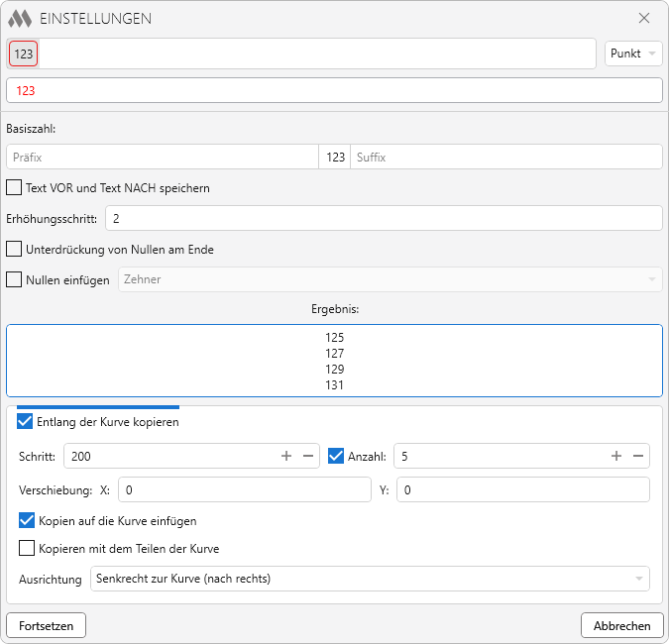Expand the Zehner dropdown list
This screenshot has width=669, height=644.
coord(390,279)
